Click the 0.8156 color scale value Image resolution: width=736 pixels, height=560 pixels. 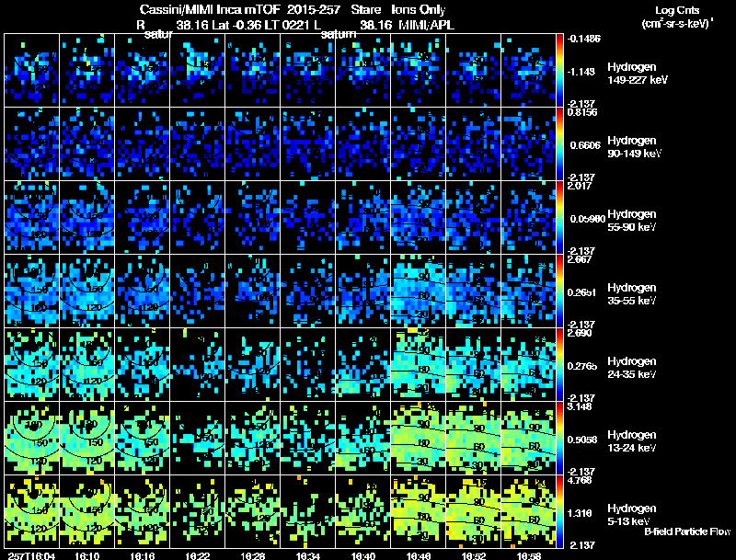point(582,112)
